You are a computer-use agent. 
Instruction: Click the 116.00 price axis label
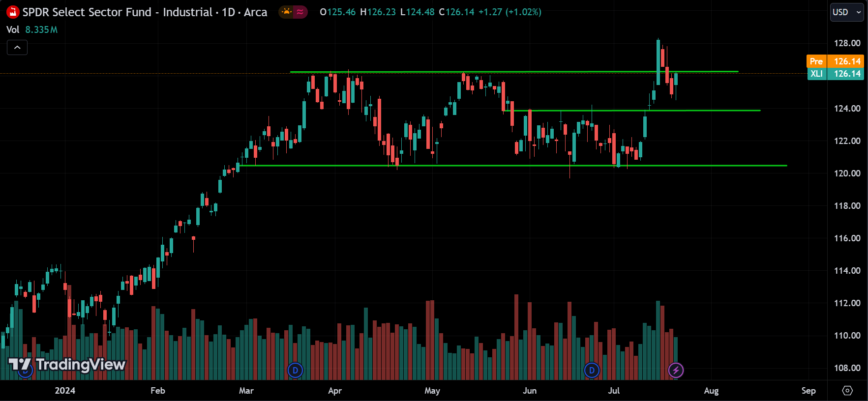pyautogui.click(x=847, y=238)
